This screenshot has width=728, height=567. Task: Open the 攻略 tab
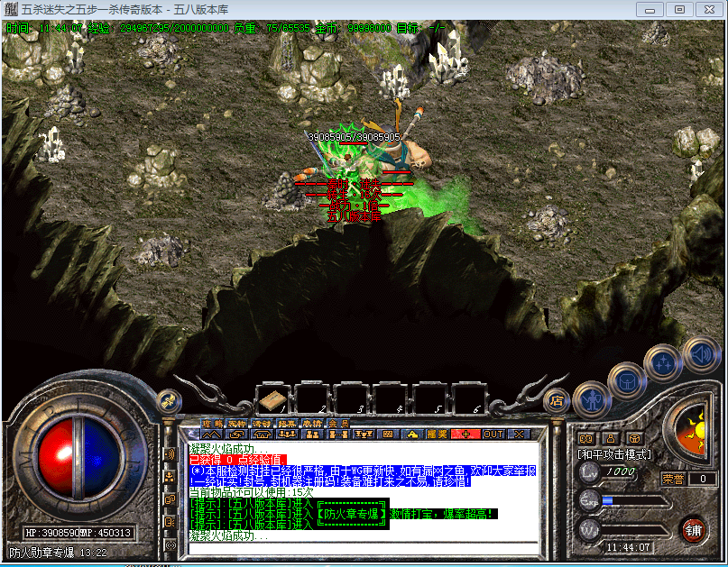(212, 423)
